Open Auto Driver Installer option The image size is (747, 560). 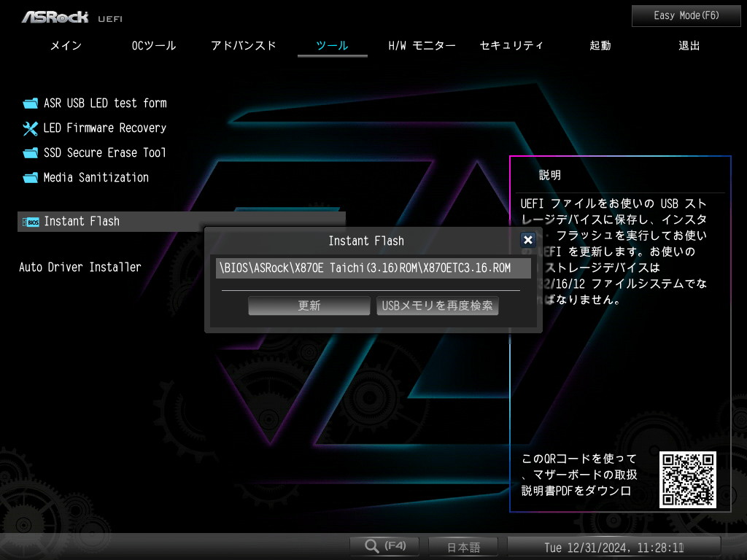pos(80,267)
